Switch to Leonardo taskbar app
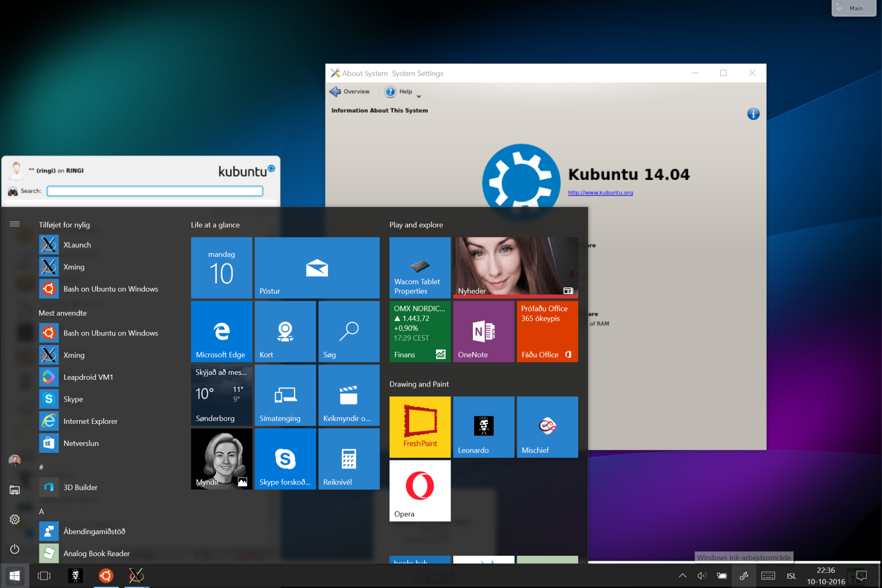The width and height of the screenshot is (882, 588). [75, 576]
